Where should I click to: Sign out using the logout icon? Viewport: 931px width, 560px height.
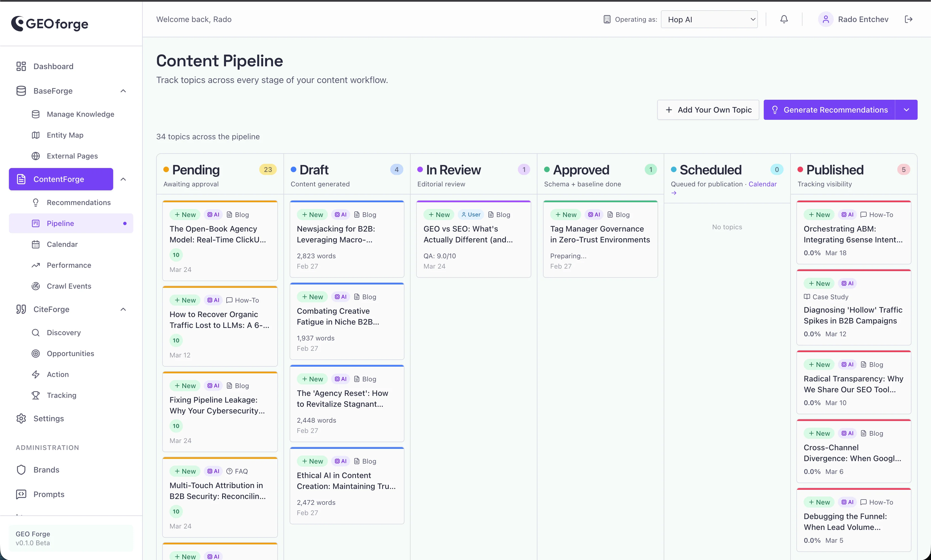(909, 19)
